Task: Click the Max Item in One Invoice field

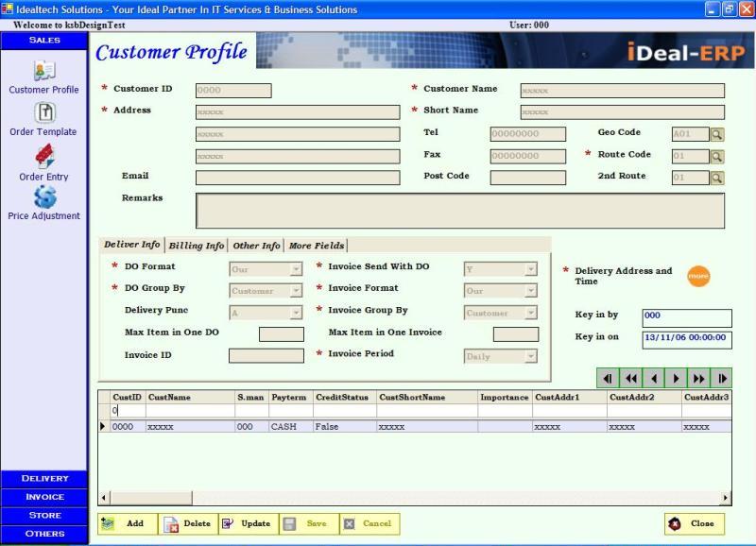Action: [516, 334]
